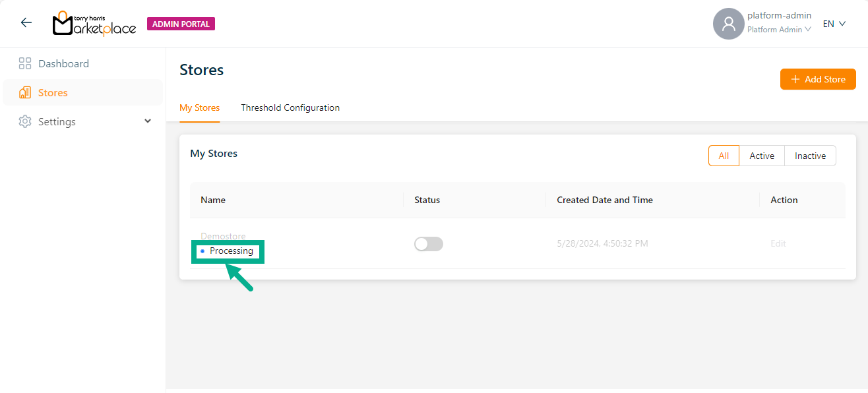
Task: Click the blue Processing status dot
Action: [x=202, y=251]
